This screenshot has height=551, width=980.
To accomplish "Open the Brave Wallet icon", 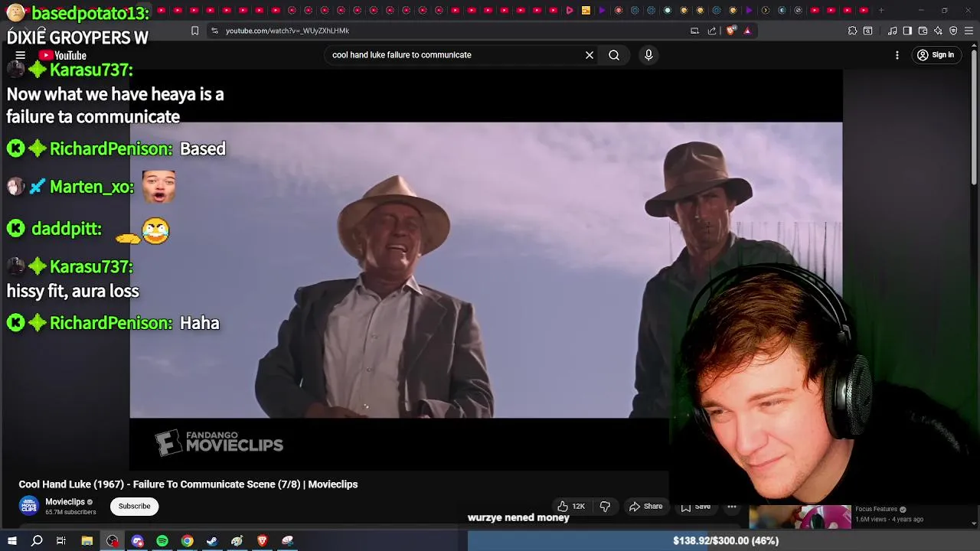I will coord(923,31).
